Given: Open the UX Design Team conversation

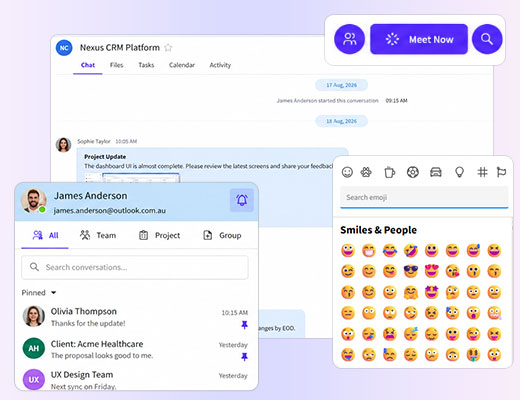Looking at the screenshot, I should (x=135, y=379).
